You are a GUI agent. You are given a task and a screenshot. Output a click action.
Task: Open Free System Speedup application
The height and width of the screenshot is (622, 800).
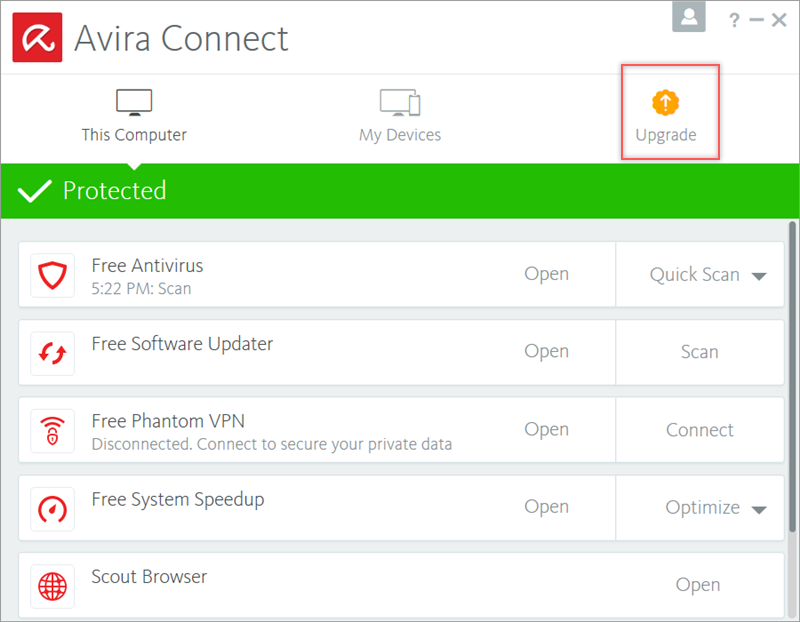546,507
